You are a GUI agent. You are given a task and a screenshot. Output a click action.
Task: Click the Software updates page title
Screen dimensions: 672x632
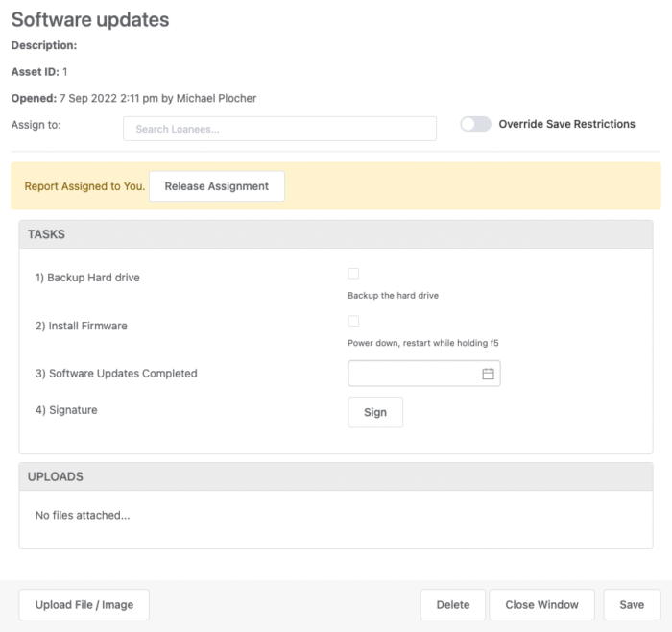tap(90, 19)
